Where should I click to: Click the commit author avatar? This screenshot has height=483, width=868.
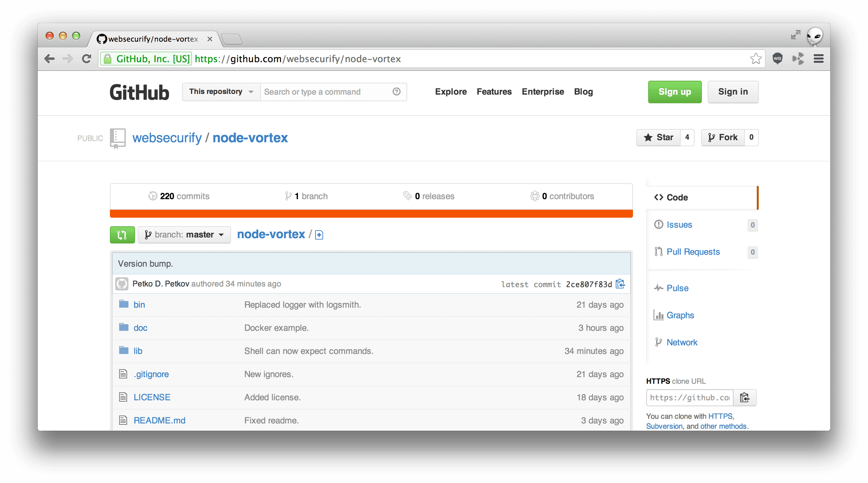121,284
